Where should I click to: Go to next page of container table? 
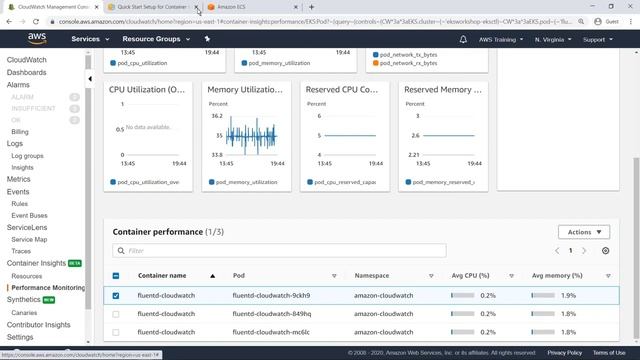(x=584, y=251)
